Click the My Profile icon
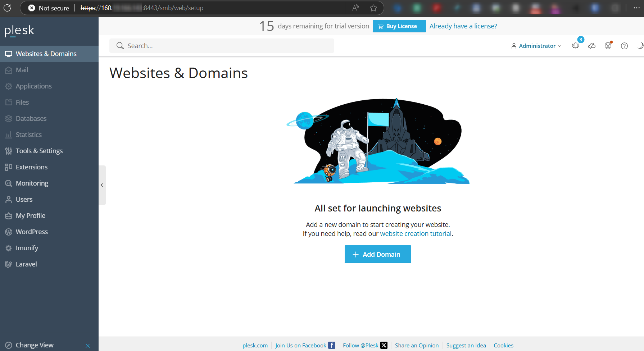Image resolution: width=644 pixels, height=351 pixels. click(x=9, y=216)
